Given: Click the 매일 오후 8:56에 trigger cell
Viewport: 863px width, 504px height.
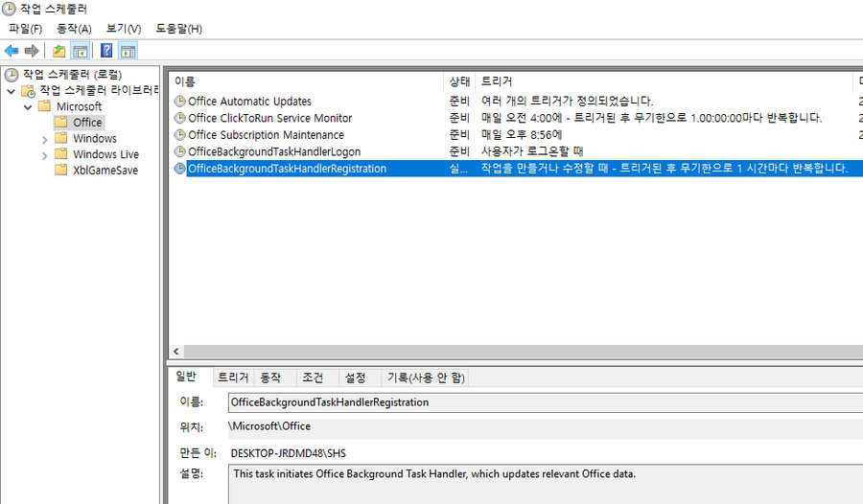Looking at the screenshot, I should click(522, 135).
